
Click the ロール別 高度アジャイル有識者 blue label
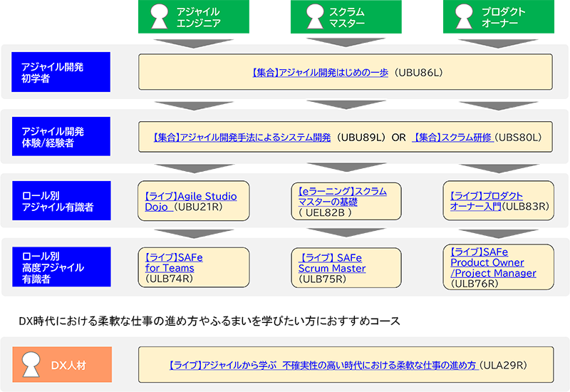(61, 267)
